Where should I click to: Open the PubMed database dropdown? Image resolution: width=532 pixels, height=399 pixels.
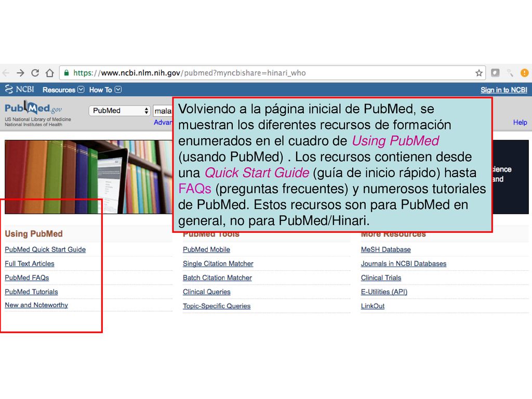point(119,111)
